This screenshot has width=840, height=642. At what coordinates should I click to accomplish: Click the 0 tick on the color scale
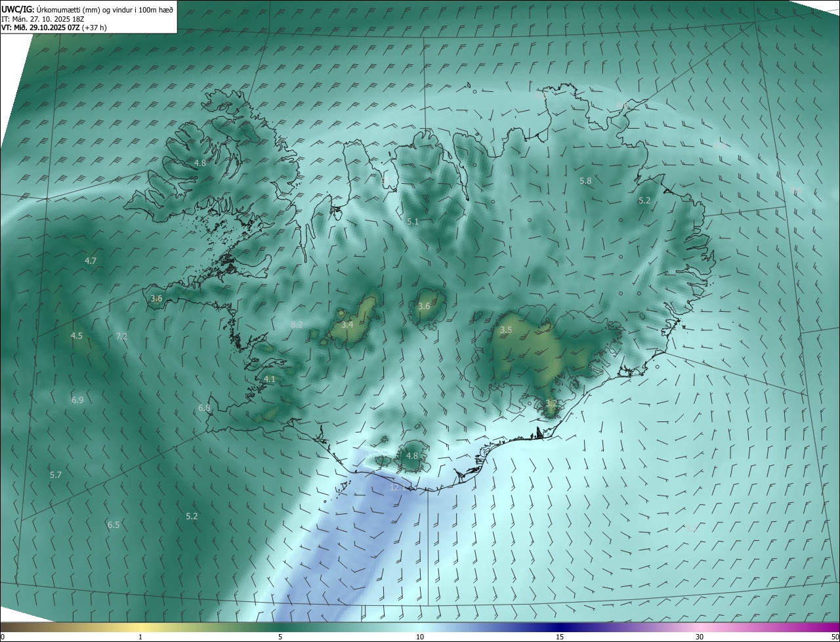point(3,637)
